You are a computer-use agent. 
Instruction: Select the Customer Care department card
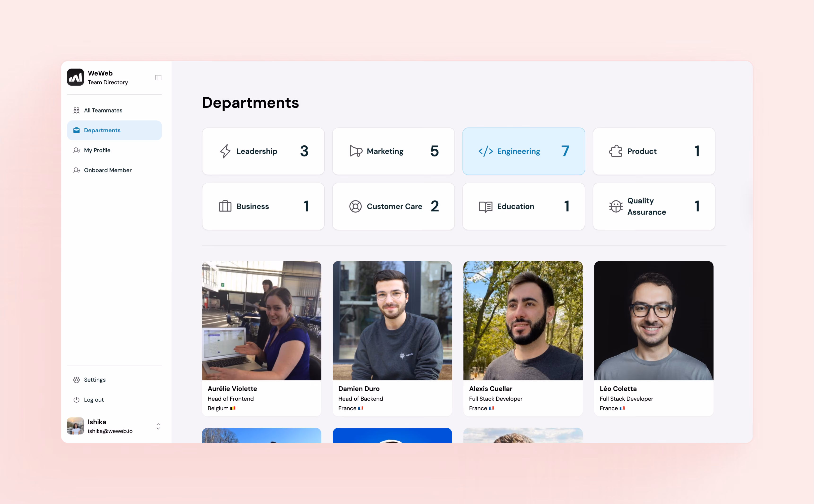[x=393, y=206]
